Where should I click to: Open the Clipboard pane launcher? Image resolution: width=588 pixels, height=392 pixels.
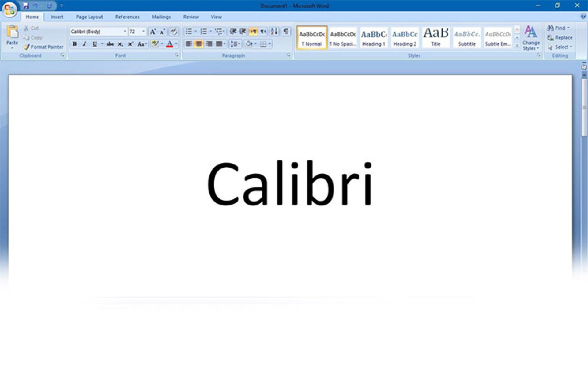(62, 55)
